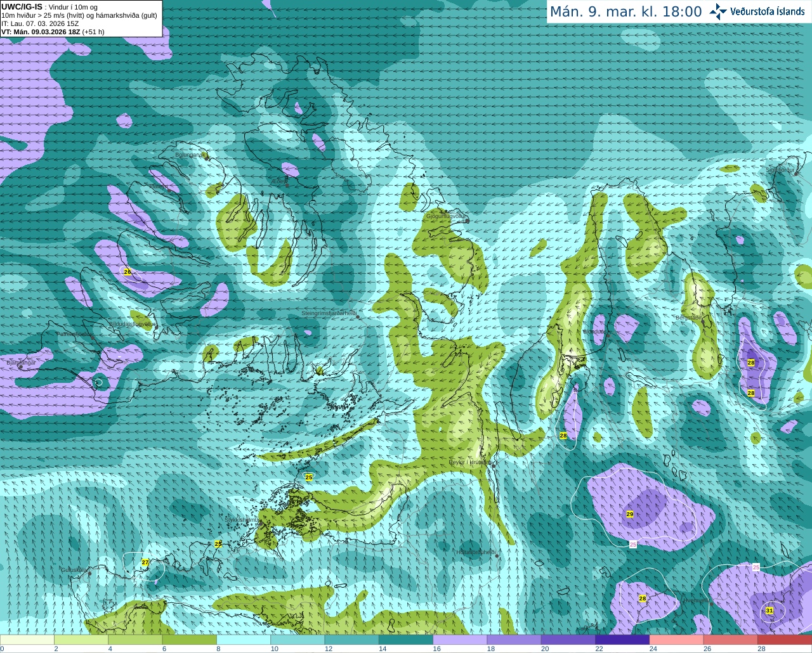Click the UWC/IG-IS forecast info box

point(81,18)
